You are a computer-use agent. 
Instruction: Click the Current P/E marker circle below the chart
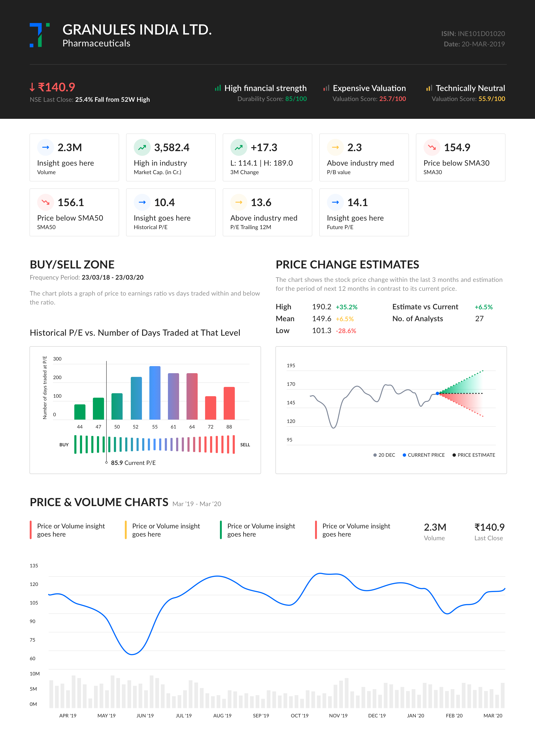[x=106, y=463]
